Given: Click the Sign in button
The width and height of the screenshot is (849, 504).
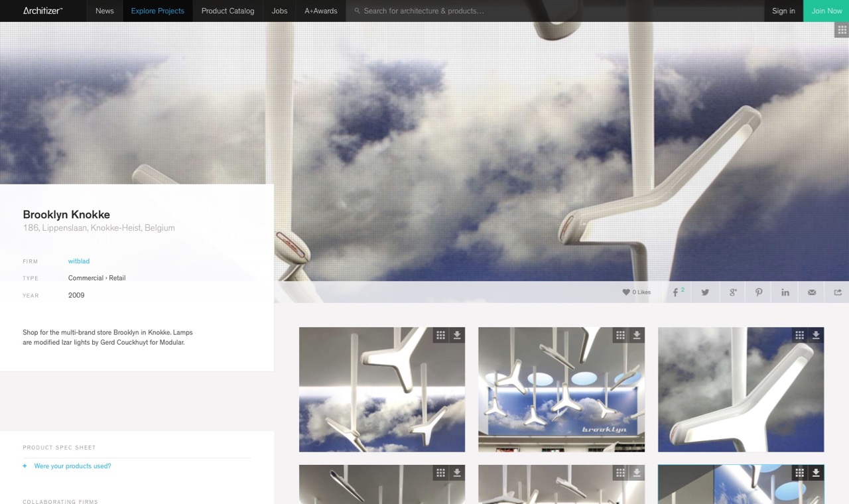Looking at the screenshot, I should point(783,11).
